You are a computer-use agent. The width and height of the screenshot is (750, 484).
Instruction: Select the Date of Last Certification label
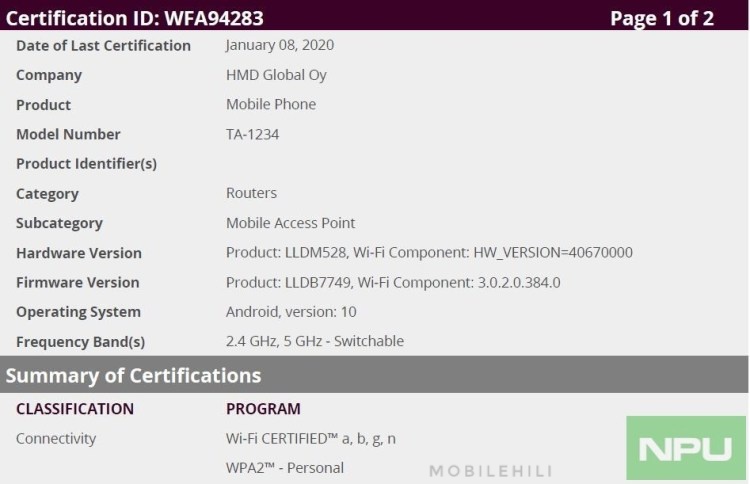click(103, 45)
